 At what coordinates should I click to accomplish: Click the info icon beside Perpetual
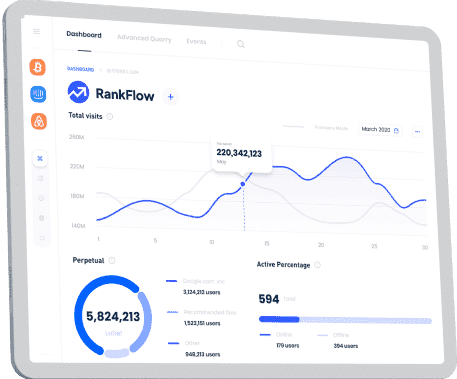(x=112, y=261)
